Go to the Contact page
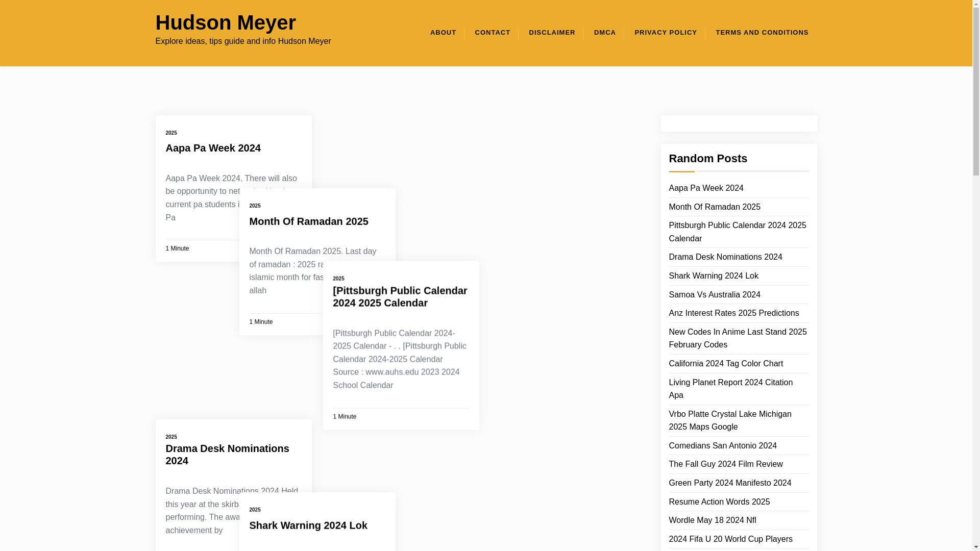Image resolution: width=980 pixels, height=551 pixels. (492, 33)
